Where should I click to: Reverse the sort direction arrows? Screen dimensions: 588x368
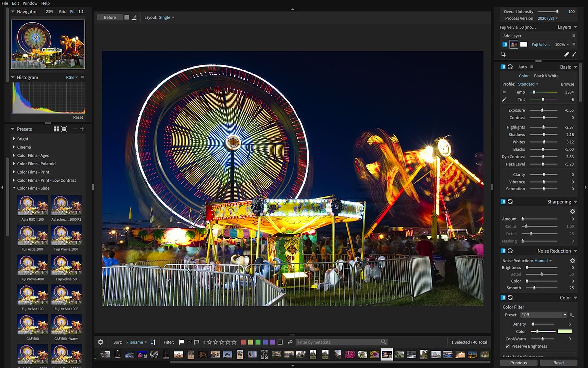pos(153,342)
